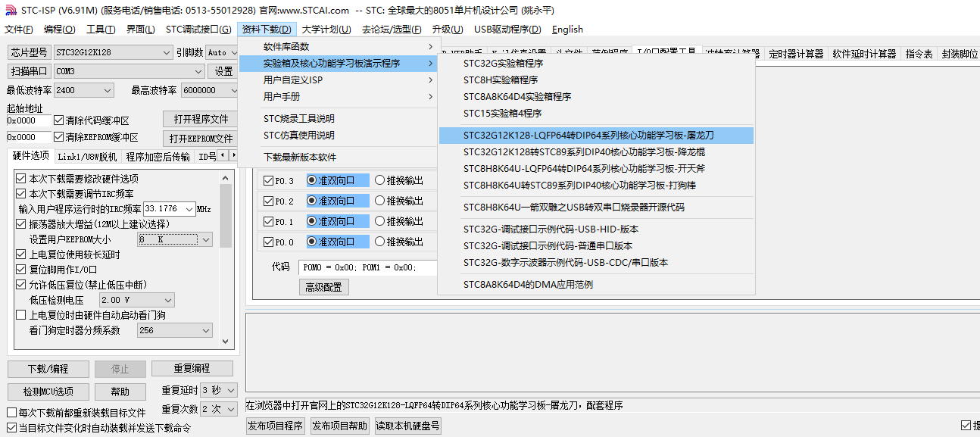Screen dimensions: 980x437
Task: Click the STC-ISP app icon in title bar
Action: point(10,10)
